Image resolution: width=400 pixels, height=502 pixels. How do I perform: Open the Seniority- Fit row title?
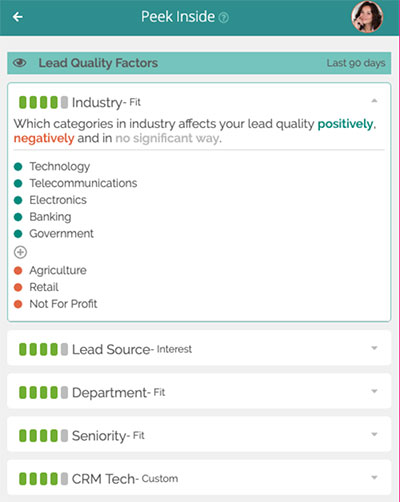[x=108, y=436]
